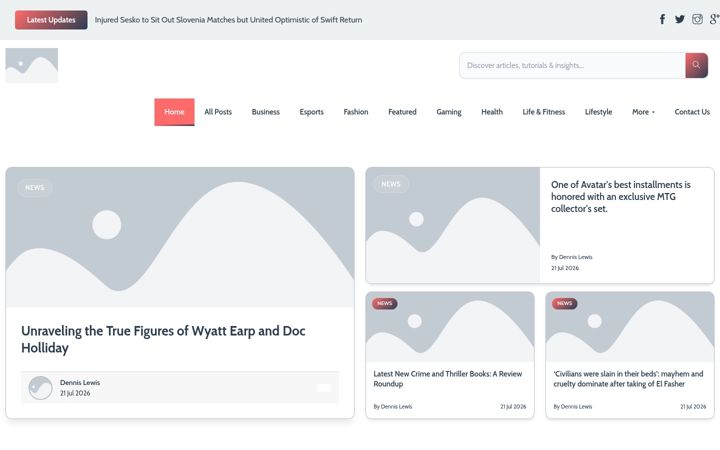Open the Injured Sesko headline link
Viewport: 720px width, 450px height.
[229, 20]
